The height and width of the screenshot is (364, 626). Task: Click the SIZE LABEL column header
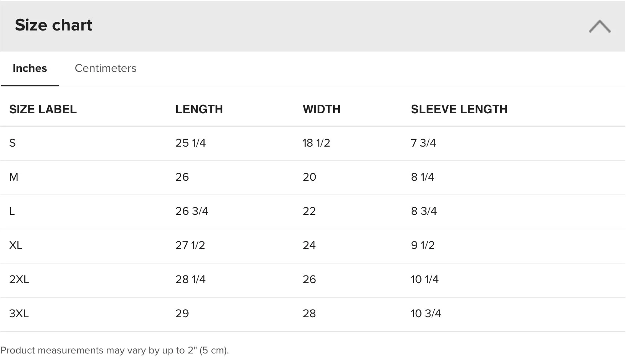(x=43, y=109)
